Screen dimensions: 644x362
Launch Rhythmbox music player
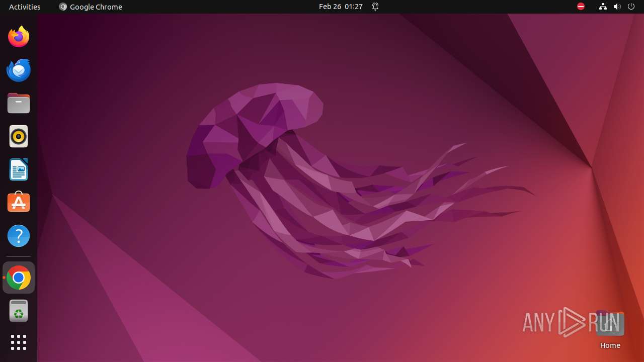click(19, 136)
